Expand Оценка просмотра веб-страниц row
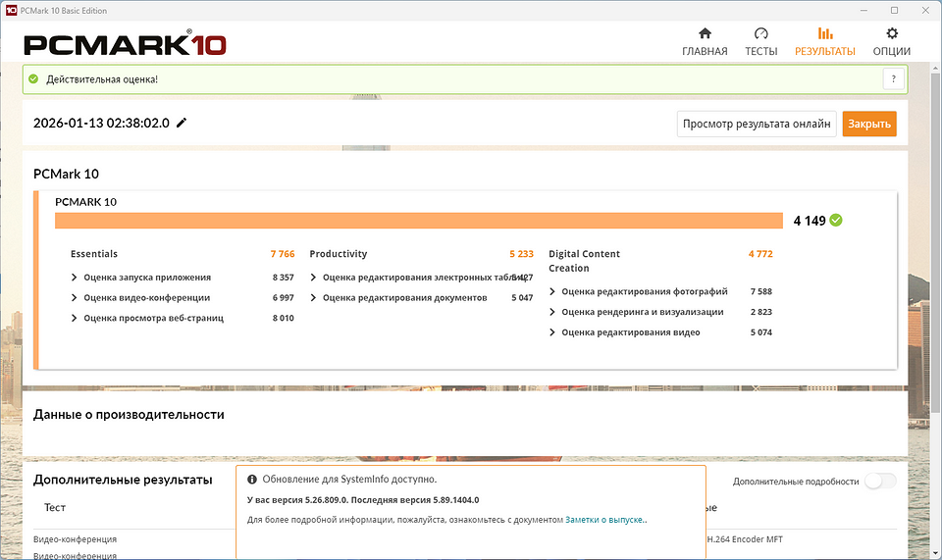Screen dimensions: 942x560 click(x=75, y=319)
